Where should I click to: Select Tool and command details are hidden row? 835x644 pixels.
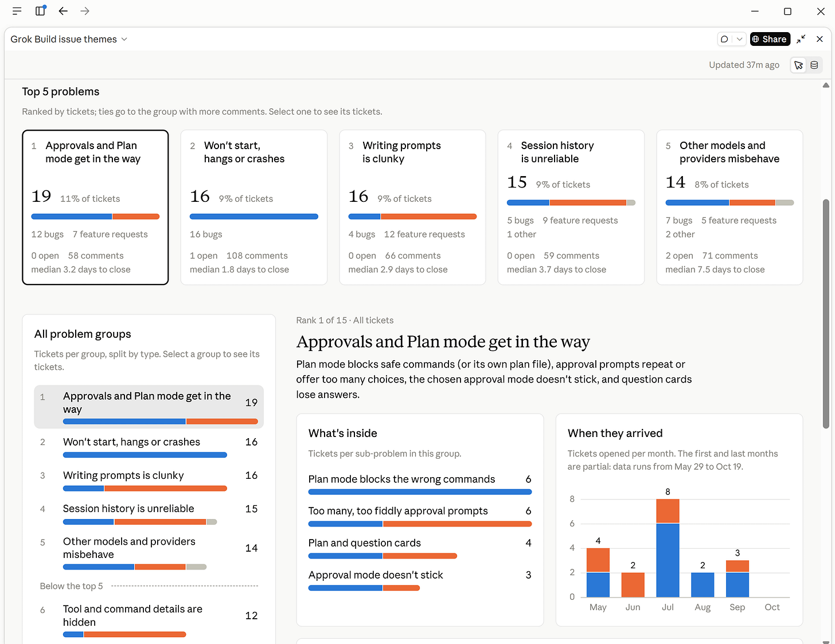click(x=149, y=620)
